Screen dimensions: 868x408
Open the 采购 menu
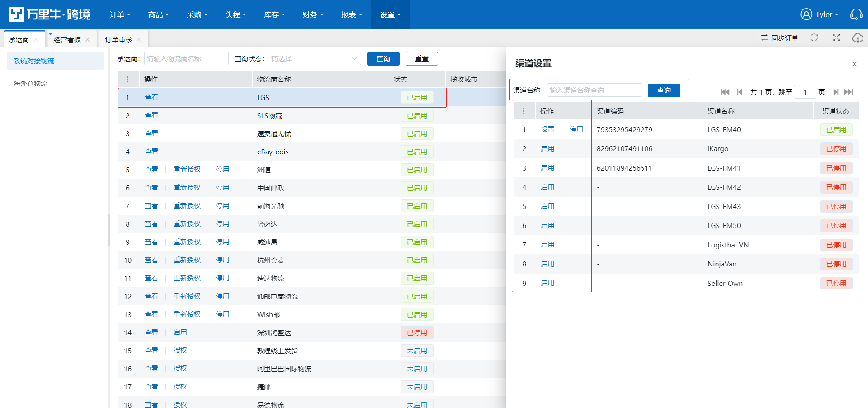coord(197,14)
